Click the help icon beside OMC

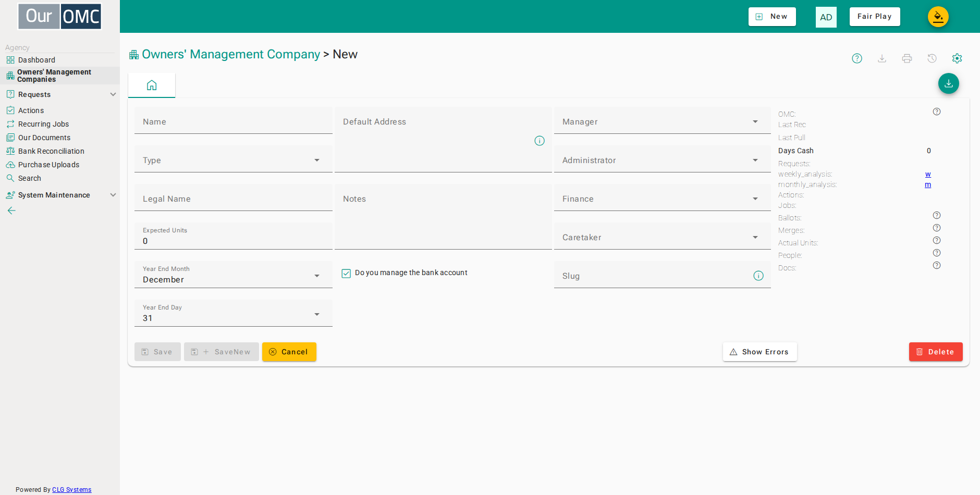click(937, 112)
